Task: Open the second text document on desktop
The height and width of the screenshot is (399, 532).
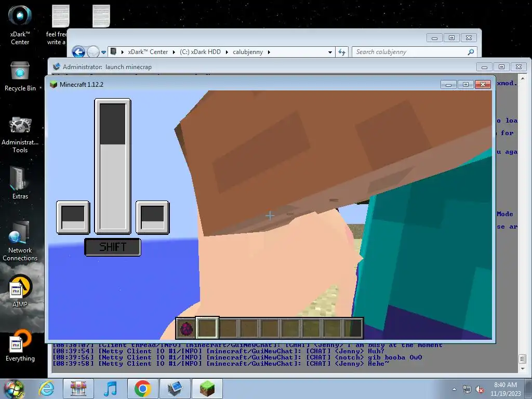Action: 101,16
